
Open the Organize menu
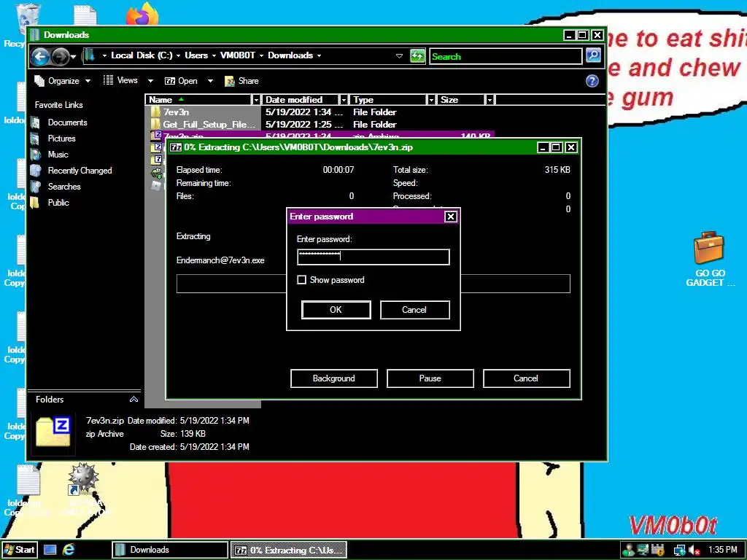[x=63, y=81]
